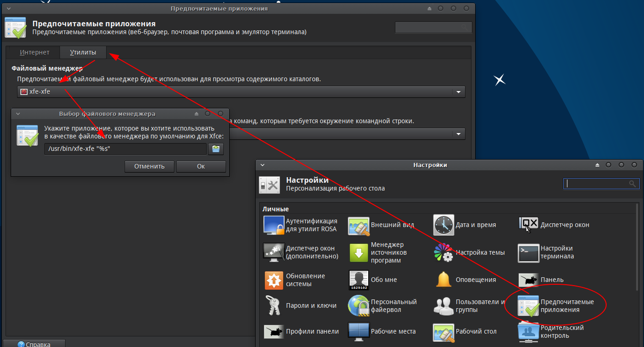Launch Обновление системы
Image resolution: width=644 pixels, height=347 pixels.
pyautogui.click(x=294, y=280)
